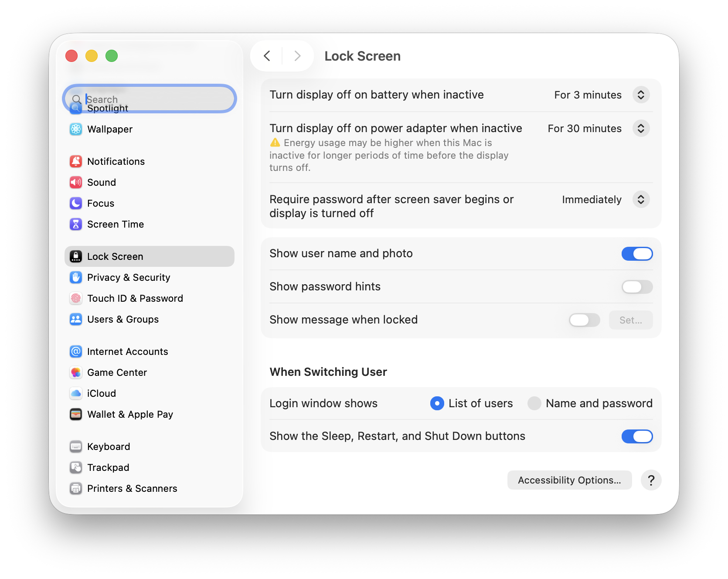Turn on Show message when locked

pos(584,320)
